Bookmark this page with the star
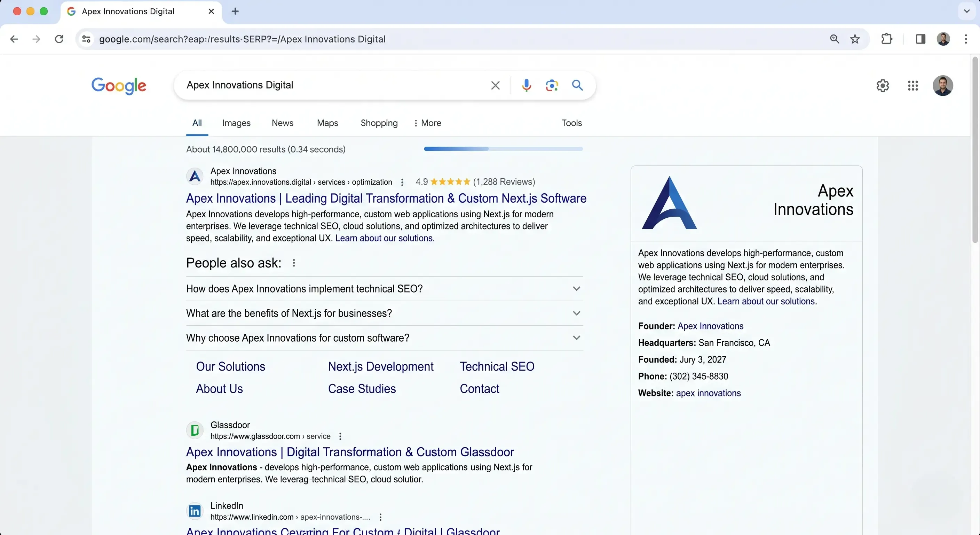Image resolution: width=980 pixels, height=535 pixels. tap(855, 39)
